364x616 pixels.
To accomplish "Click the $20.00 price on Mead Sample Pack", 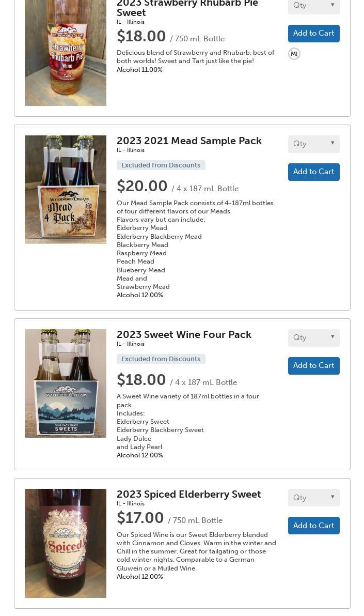I will (142, 186).
